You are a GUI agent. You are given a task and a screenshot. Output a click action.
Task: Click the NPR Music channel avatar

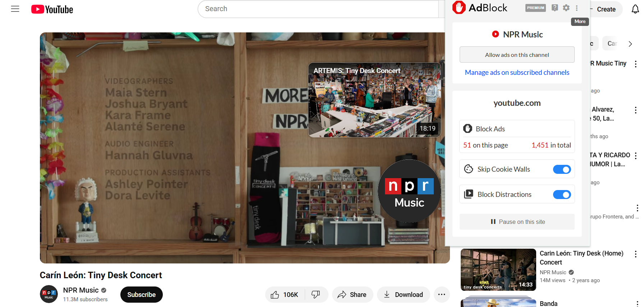tap(49, 294)
